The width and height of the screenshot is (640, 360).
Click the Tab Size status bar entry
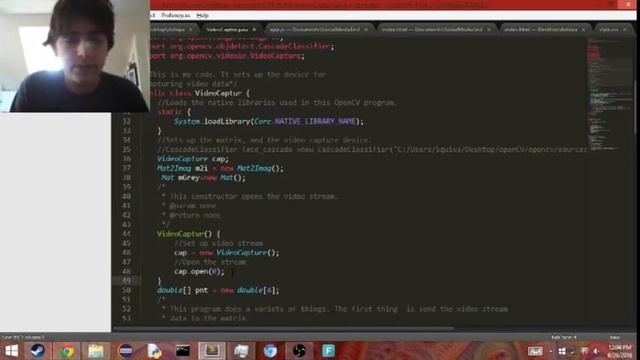tap(564, 337)
